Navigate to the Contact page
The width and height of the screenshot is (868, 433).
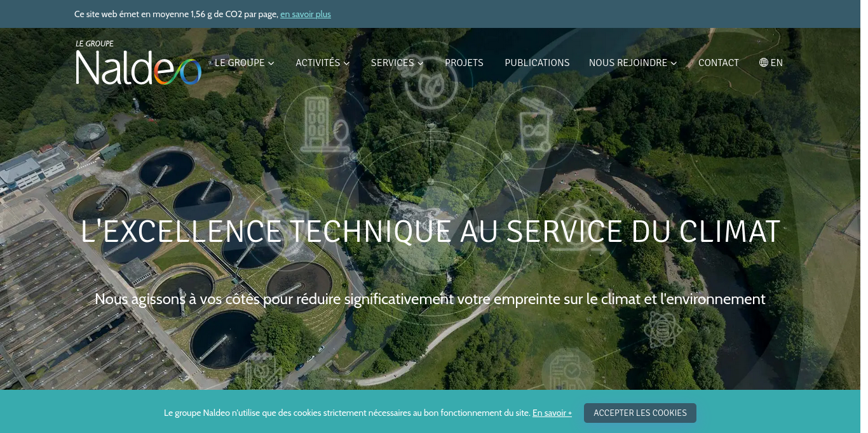[x=718, y=63]
